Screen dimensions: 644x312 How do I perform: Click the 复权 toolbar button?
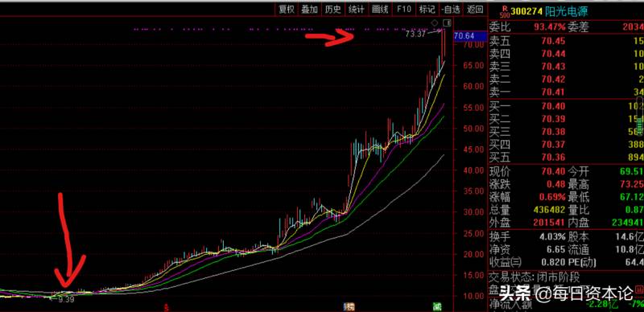coord(287,10)
